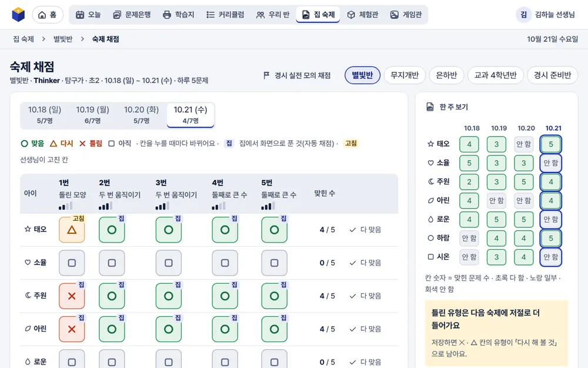Image resolution: width=588 pixels, height=368 pixels.
Task: Select the 집 숙제 tab
Action: [x=318, y=15]
